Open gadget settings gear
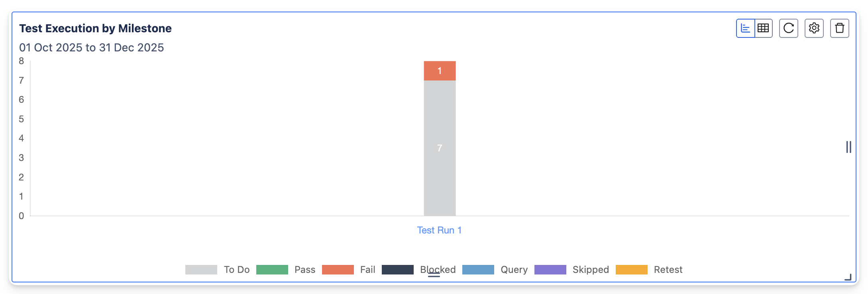The width and height of the screenshot is (868, 294). (814, 28)
